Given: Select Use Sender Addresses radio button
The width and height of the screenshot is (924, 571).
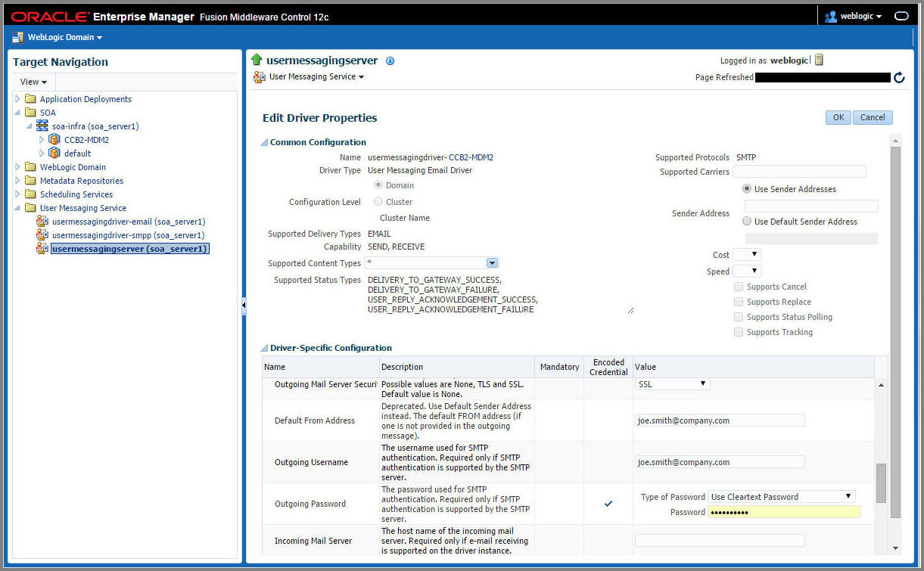Looking at the screenshot, I should click(748, 189).
